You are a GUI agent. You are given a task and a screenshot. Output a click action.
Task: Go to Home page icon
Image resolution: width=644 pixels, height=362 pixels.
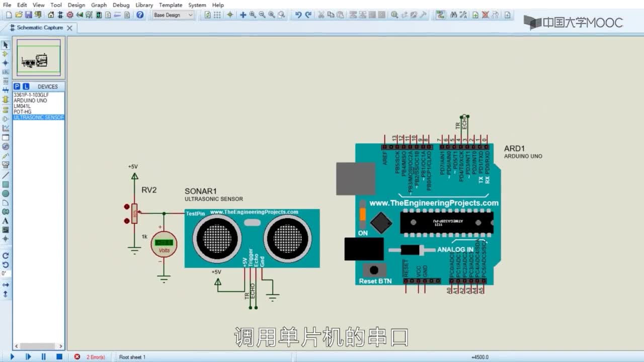click(x=51, y=15)
